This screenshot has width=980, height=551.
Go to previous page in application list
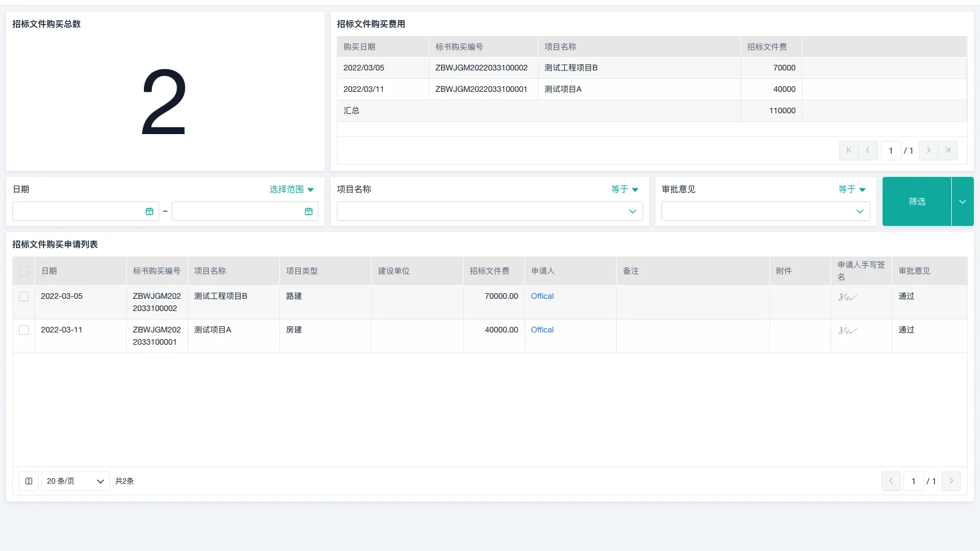(x=891, y=481)
